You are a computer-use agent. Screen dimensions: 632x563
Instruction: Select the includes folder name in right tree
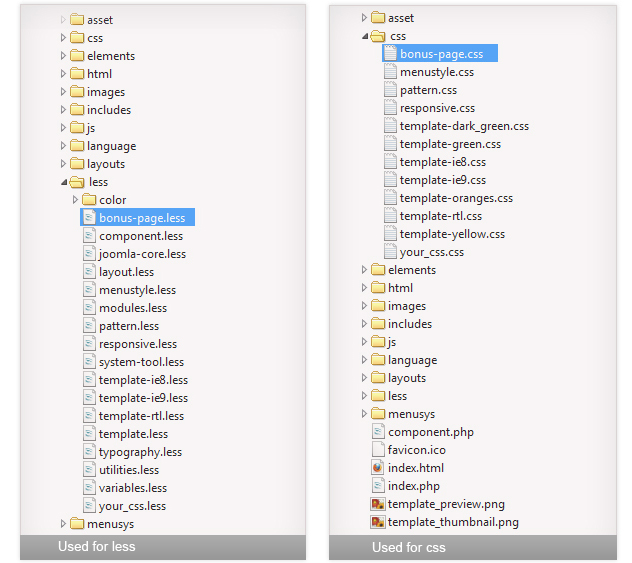[410, 324]
